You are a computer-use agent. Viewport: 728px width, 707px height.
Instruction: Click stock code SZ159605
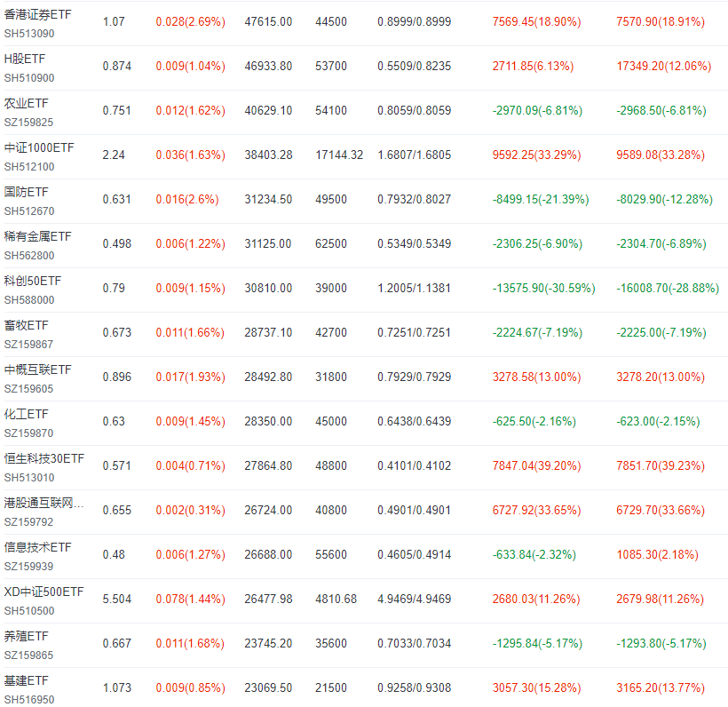(28, 389)
